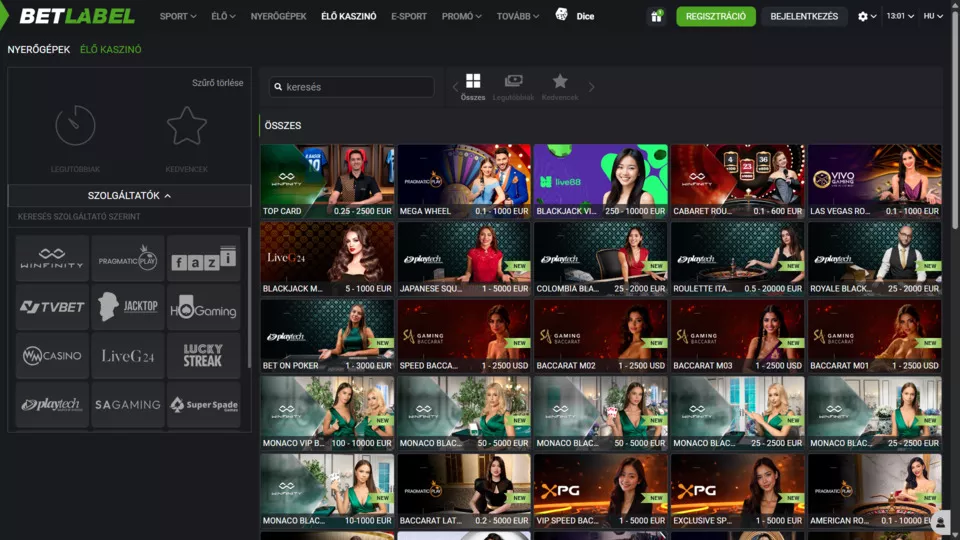Open the HU language dropdown

pos(933,16)
